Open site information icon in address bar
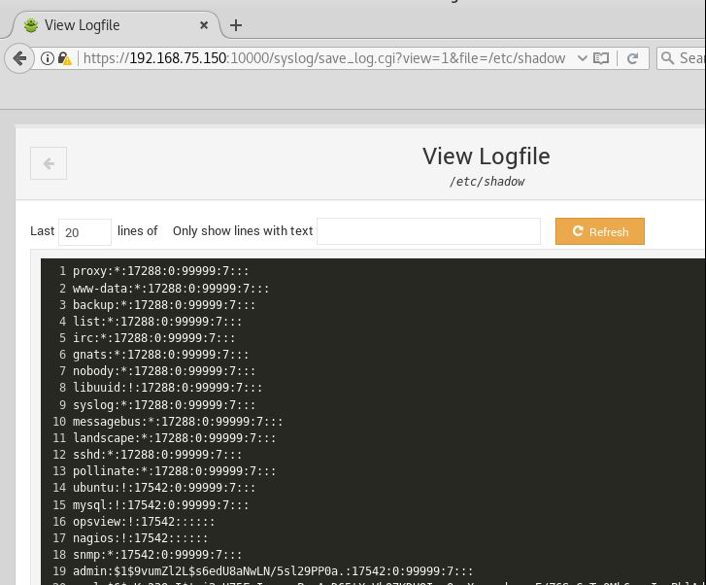 (x=47, y=58)
